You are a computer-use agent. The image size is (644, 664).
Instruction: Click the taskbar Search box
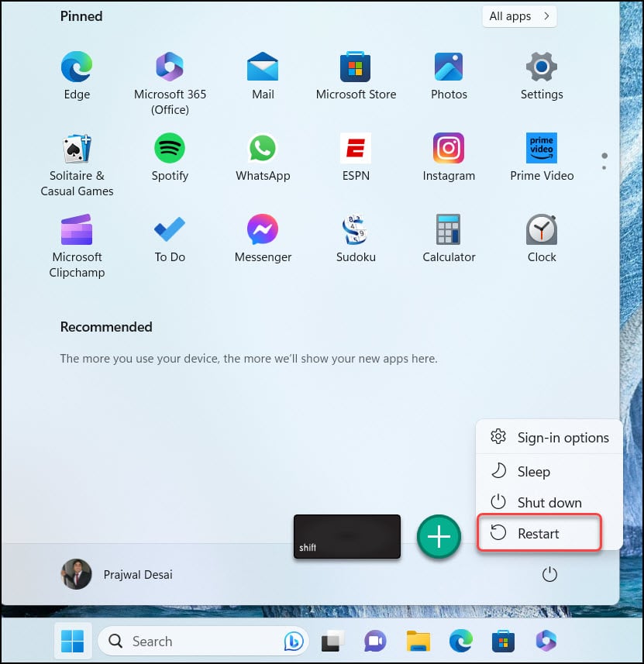[203, 641]
